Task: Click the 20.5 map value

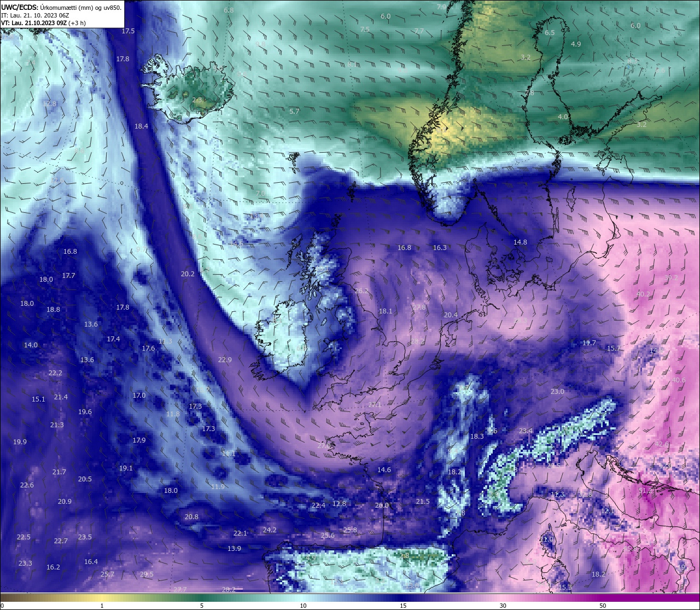Action: pyautogui.click(x=85, y=479)
